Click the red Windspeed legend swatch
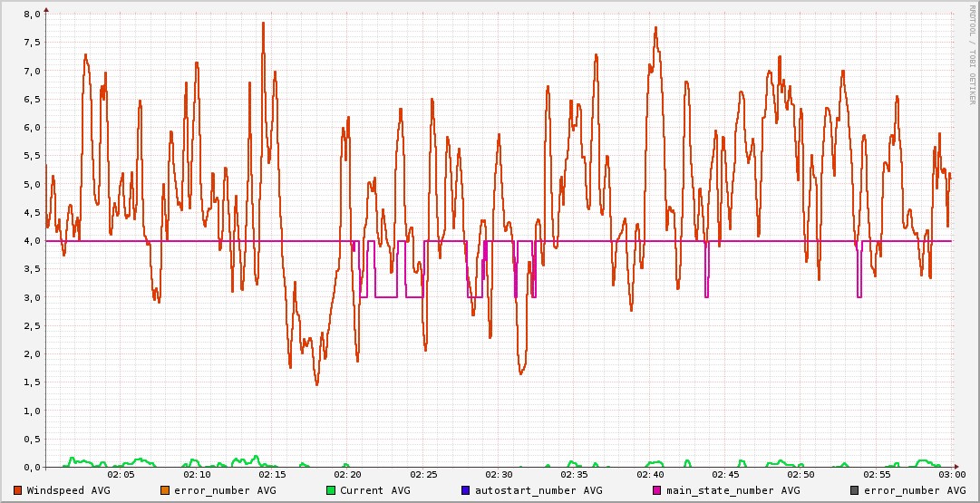Screen dimensions: 980x503 point(18,490)
